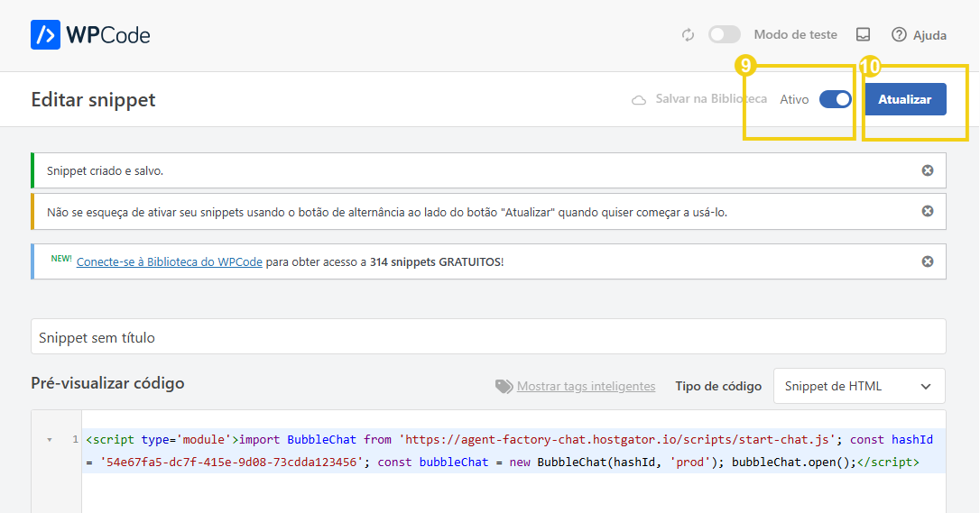980x513 pixels.
Task: Dismiss the 'Snippet criado e salvo' notice
Action: (928, 170)
